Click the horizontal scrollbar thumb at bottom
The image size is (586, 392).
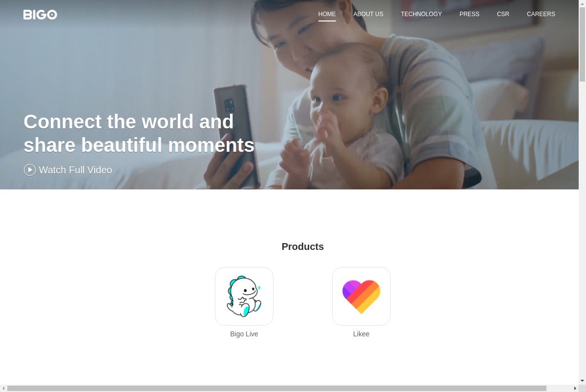pyautogui.click(x=277, y=388)
